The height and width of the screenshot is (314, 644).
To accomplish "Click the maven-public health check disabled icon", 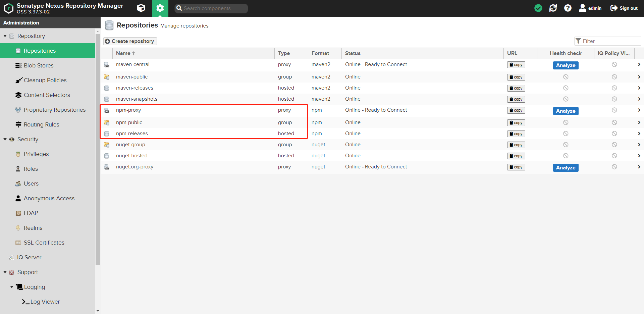I will [566, 77].
